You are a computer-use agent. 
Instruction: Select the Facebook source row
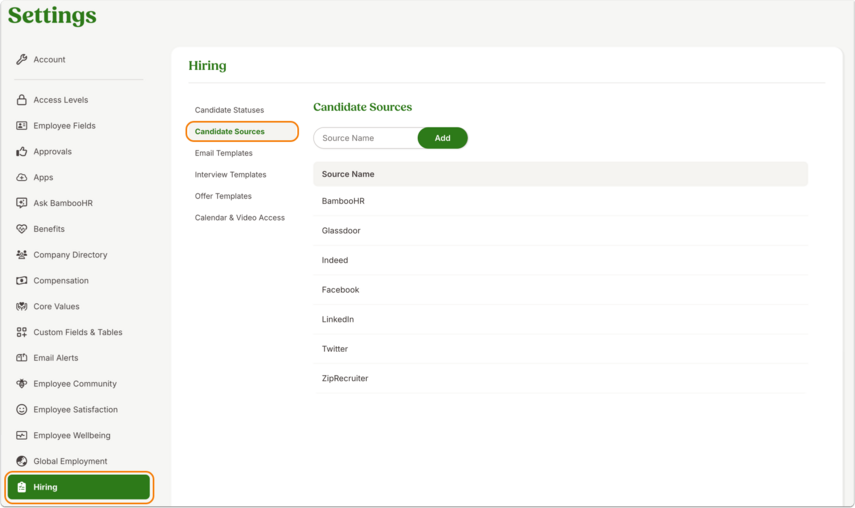[561, 289]
